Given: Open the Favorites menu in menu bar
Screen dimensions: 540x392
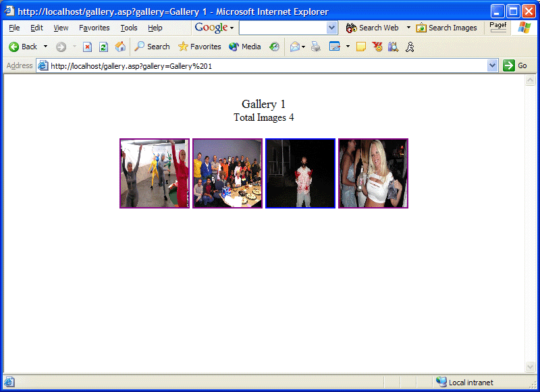Looking at the screenshot, I should [94, 28].
